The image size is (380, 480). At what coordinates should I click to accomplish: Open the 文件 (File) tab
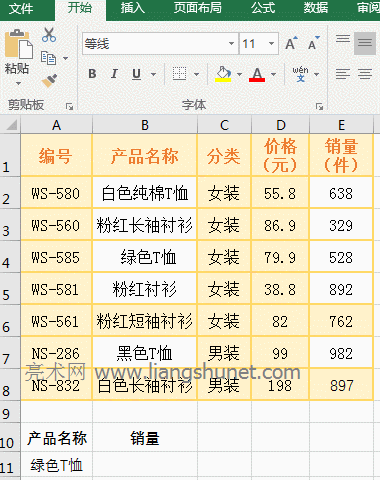click(21, 8)
